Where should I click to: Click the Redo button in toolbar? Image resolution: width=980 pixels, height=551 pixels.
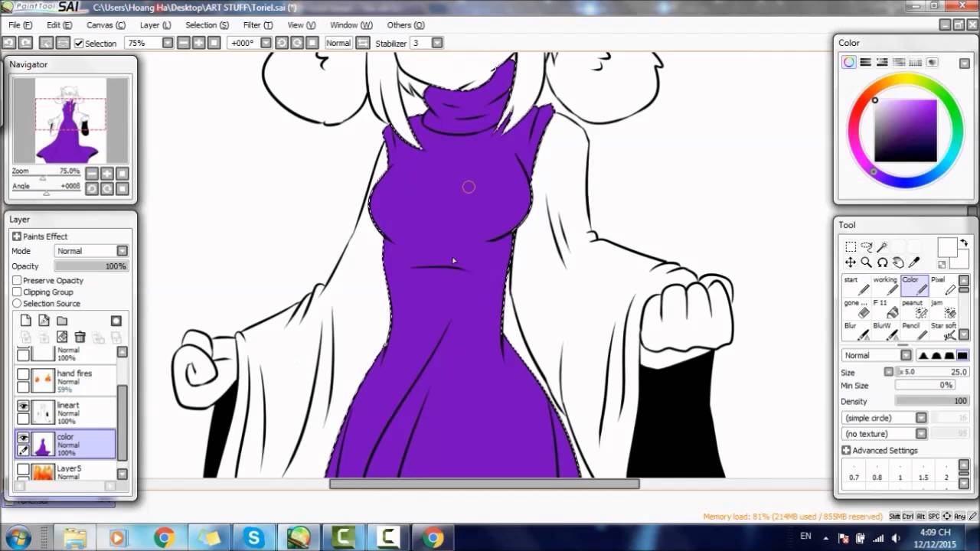[x=25, y=43]
